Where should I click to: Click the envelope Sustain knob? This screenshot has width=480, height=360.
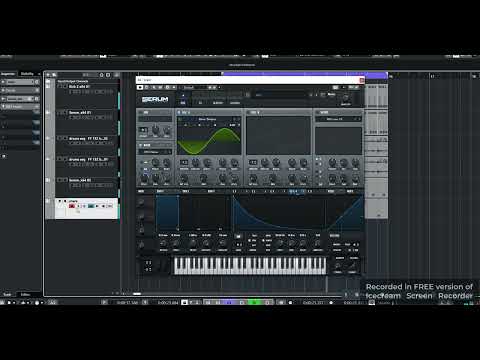[x=207, y=244]
